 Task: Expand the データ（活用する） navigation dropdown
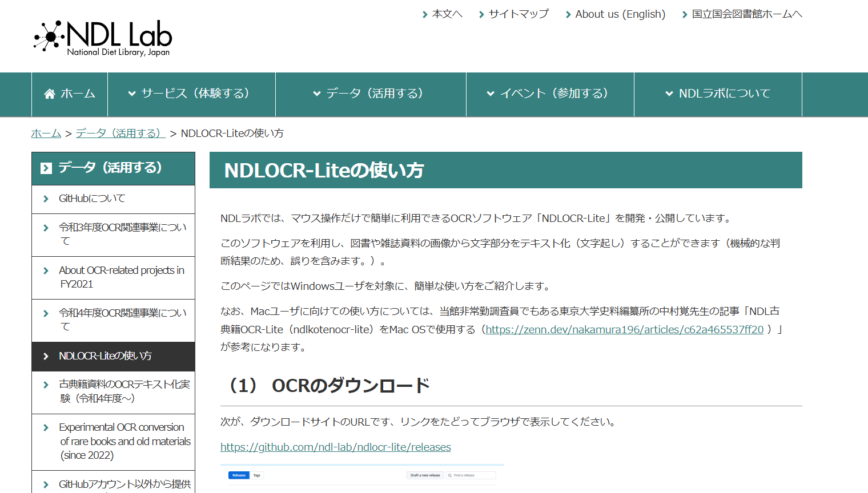point(371,94)
